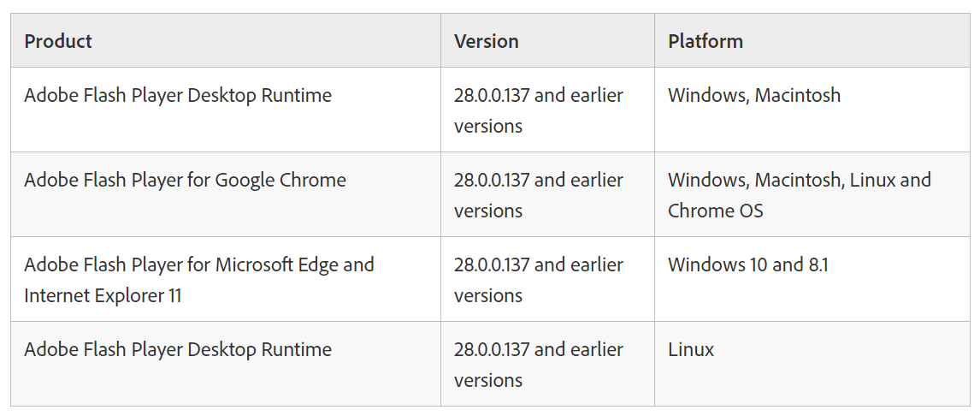
Task: Click "earlier versions" text in the last row
Action: pos(539,365)
